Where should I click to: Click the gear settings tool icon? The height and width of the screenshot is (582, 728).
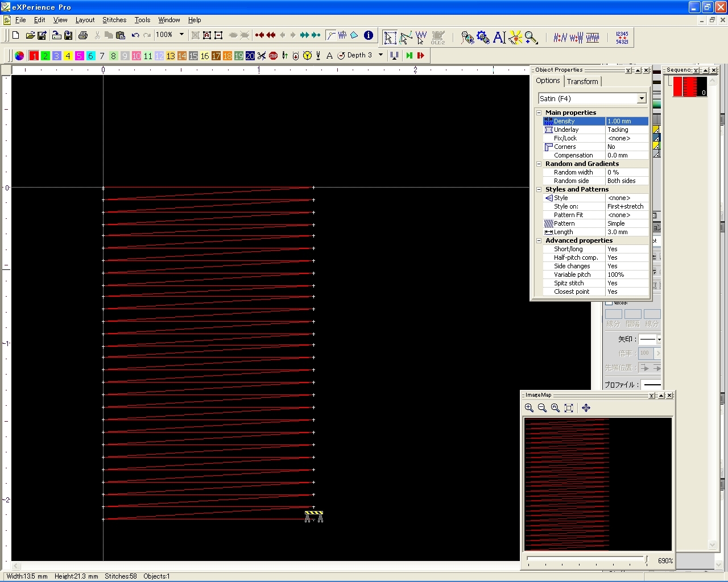pos(483,38)
